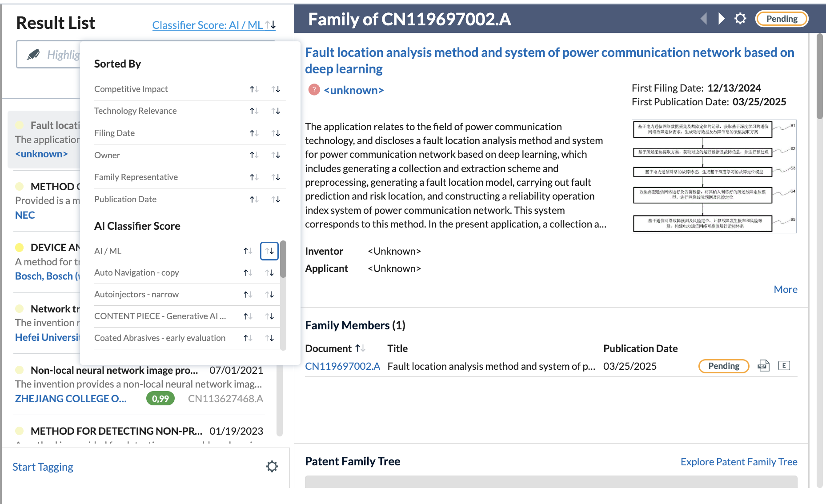Click Pending badge in family member row
This screenshot has width=826, height=504.
pyautogui.click(x=724, y=366)
